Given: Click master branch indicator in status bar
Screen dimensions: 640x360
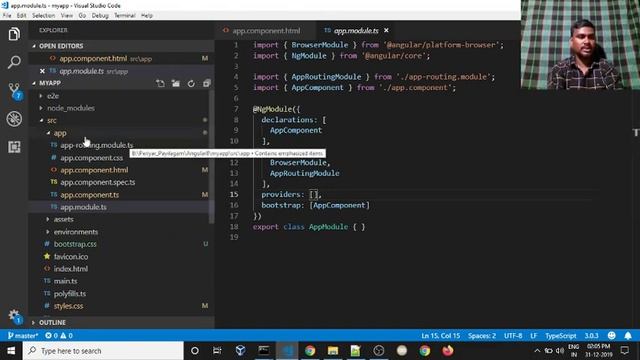Looking at the screenshot, I should pos(23,336).
